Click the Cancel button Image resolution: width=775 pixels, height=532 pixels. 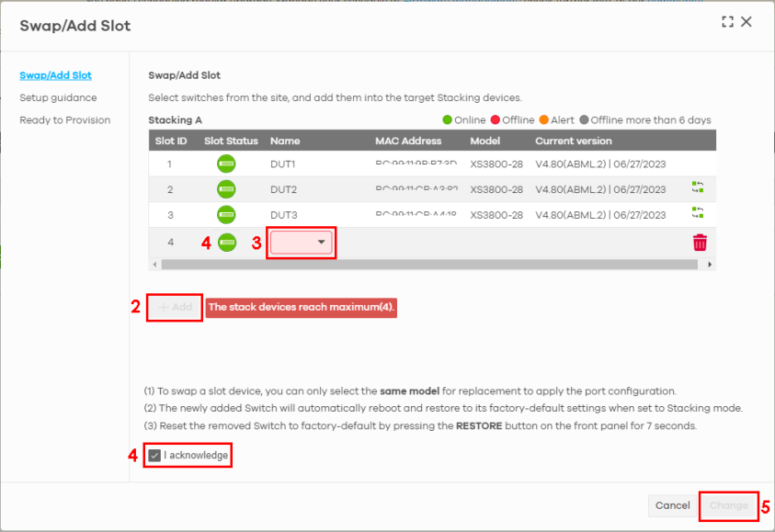coord(672,505)
